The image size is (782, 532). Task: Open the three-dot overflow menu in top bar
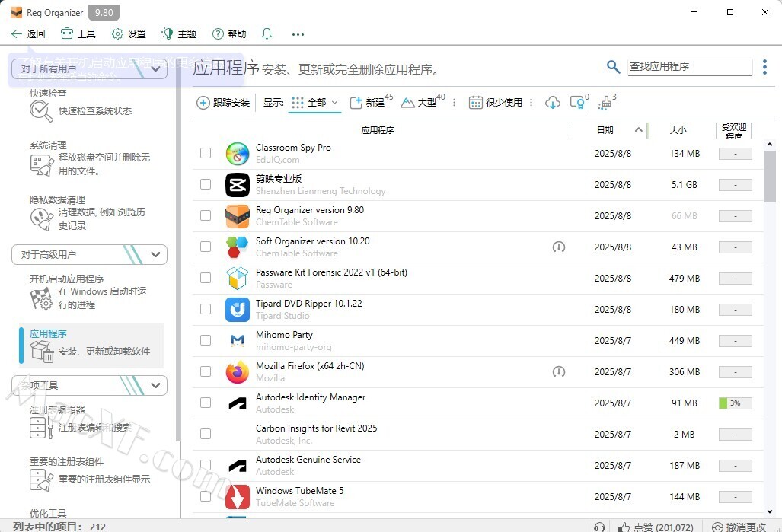point(298,34)
